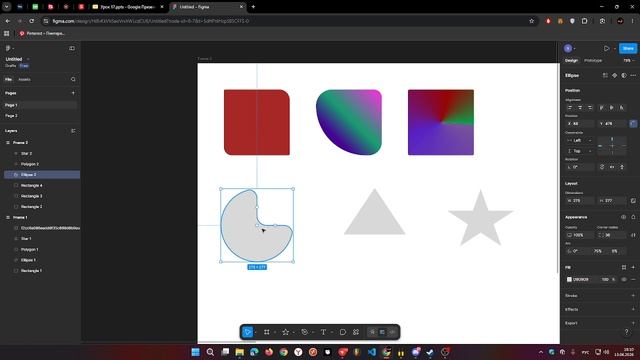The width and height of the screenshot is (640, 360).
Task: Click the align bottom icon
Action: coord(621,108)
